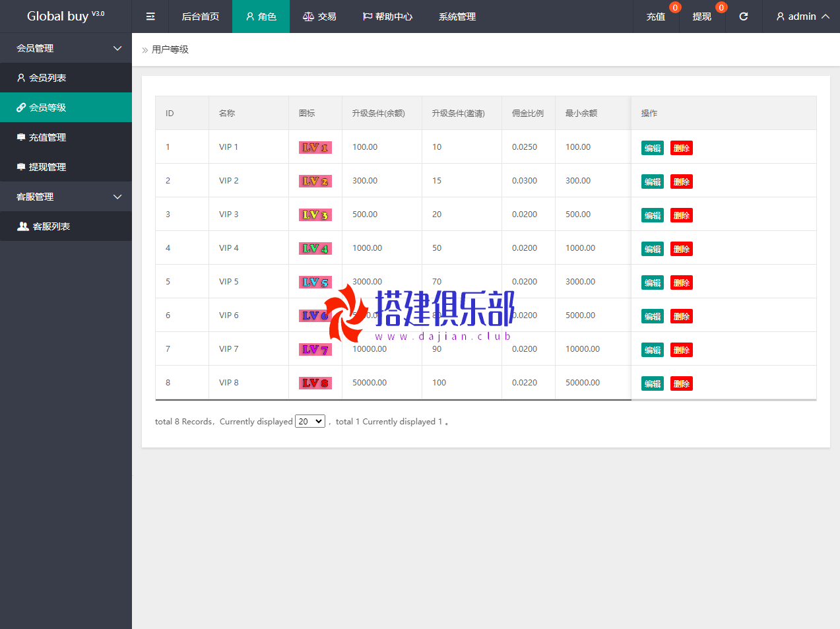This screenshot has width=840, height=629.
Task: Open 提现管理 in the sidebar
Action: click(66, 167)
